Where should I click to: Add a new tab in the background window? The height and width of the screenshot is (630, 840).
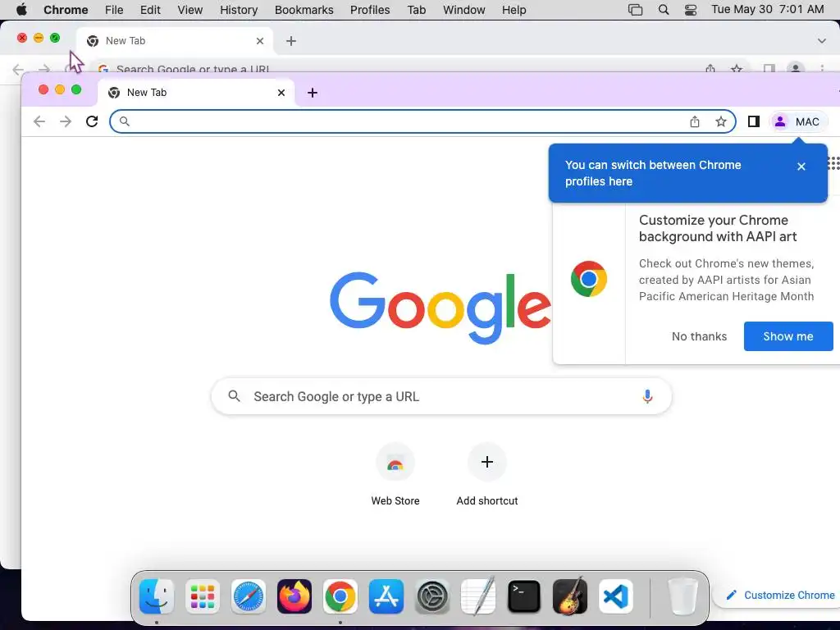(x=291, y=41)
